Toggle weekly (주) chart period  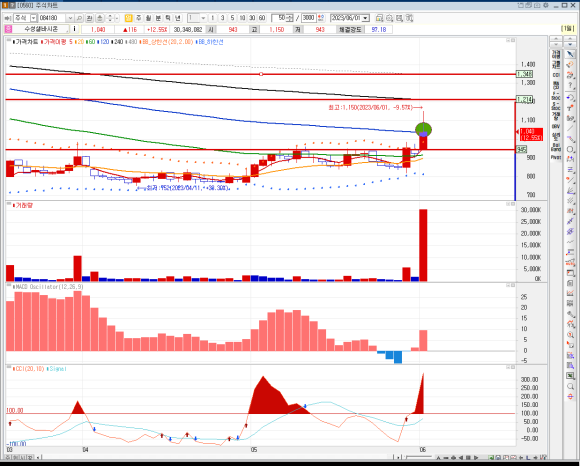(x=138, y=18)
